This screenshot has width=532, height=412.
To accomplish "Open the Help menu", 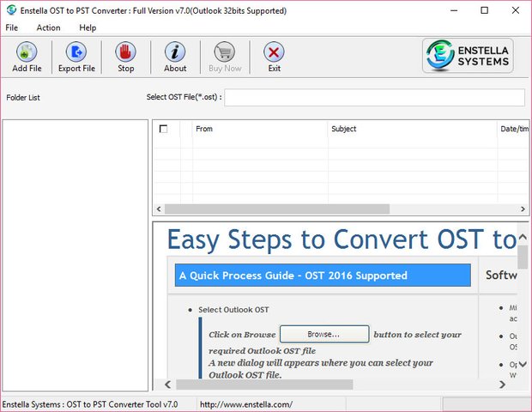I will [x=88, y=27].
